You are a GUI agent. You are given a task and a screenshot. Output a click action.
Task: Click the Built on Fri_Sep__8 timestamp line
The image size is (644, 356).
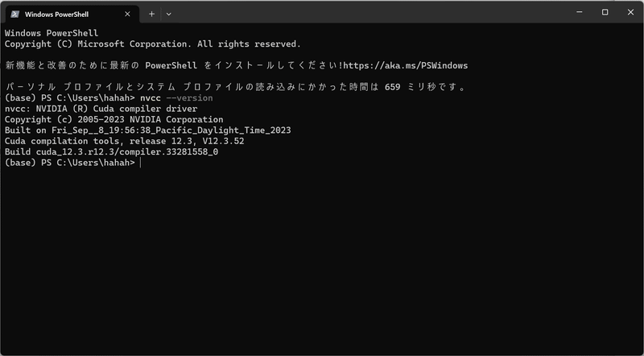click(x=148, y=130)
